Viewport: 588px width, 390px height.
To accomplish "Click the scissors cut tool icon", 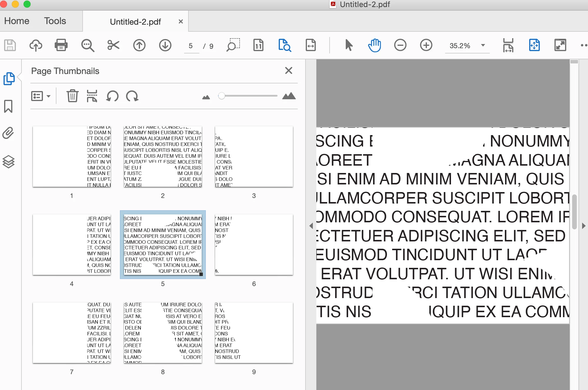I will [113, 45].
